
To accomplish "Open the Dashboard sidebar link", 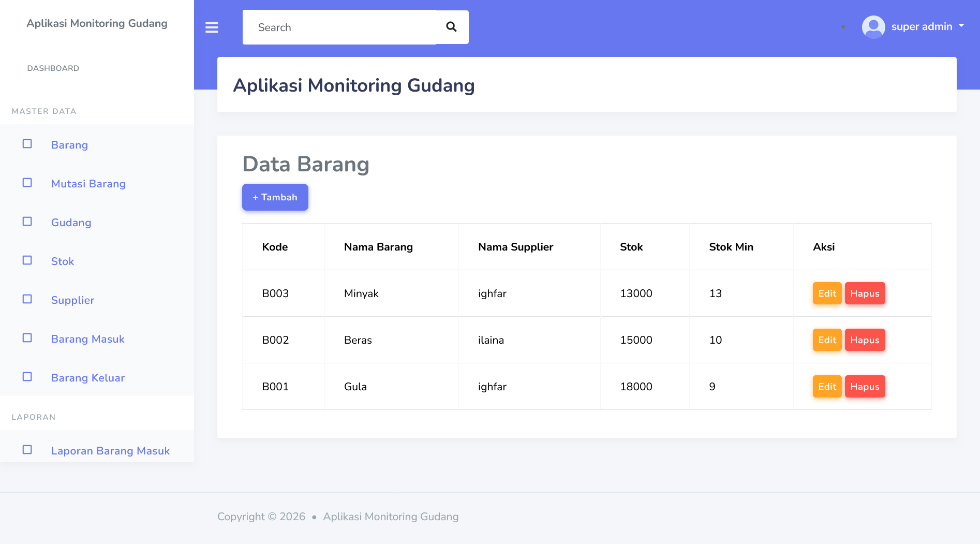I will (x=53, y=68).
